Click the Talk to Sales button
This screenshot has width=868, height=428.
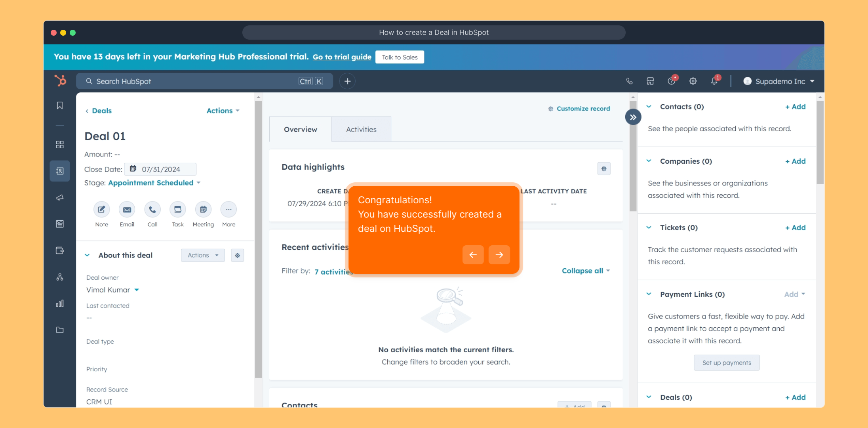click(399, 57)
